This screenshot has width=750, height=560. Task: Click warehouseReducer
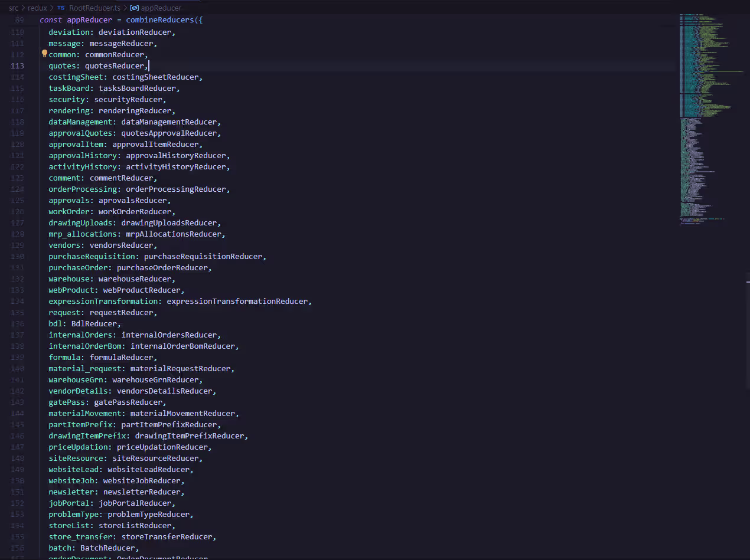point(135,279)
